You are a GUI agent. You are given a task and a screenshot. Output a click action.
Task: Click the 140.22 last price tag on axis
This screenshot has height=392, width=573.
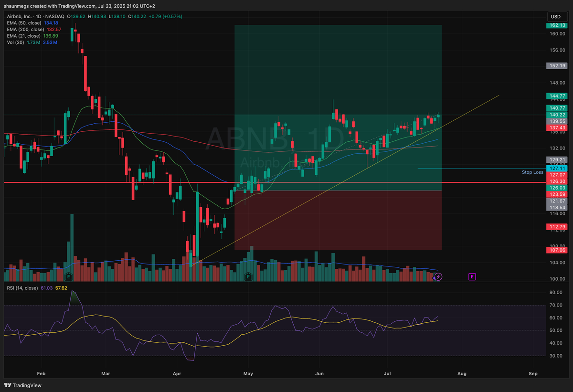click(556, 115)
